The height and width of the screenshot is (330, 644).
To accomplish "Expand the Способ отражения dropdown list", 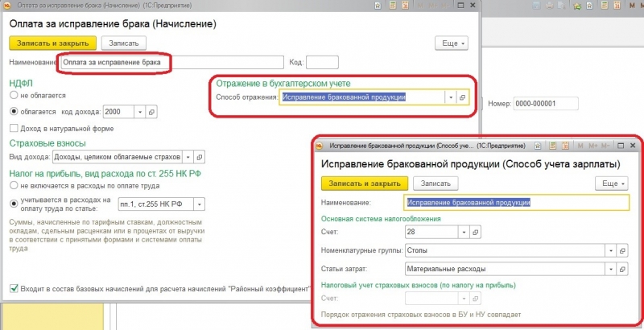I will [x=449, y=97].
